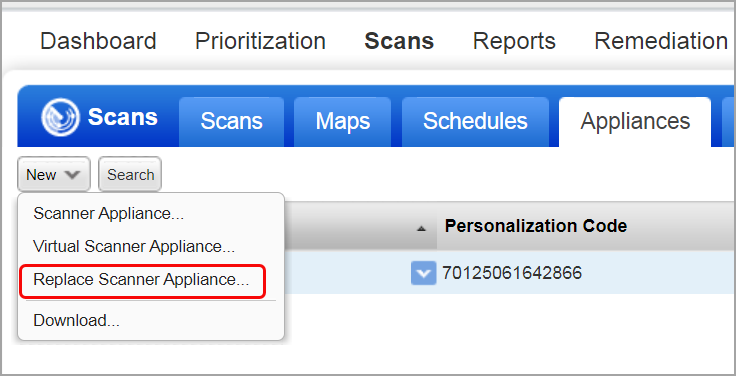736x376 pixels.
Task: Open the Schedules tab
Action: (475, 122)
